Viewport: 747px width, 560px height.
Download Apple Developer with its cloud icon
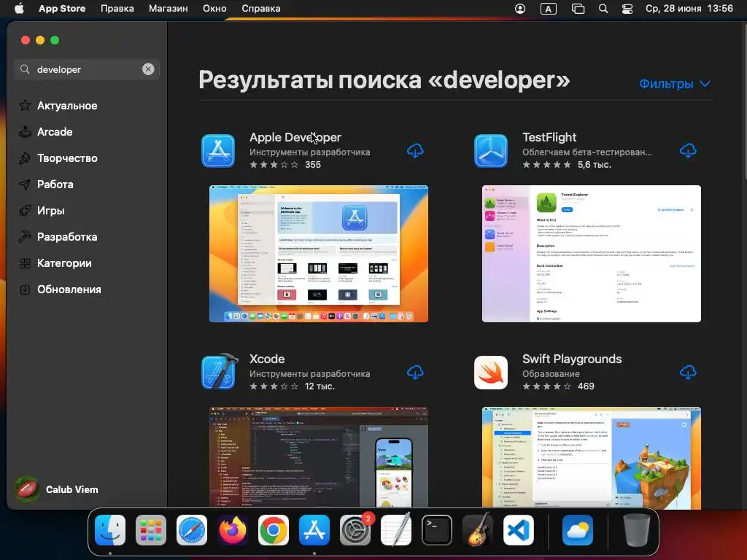click(x=415, y=151)
